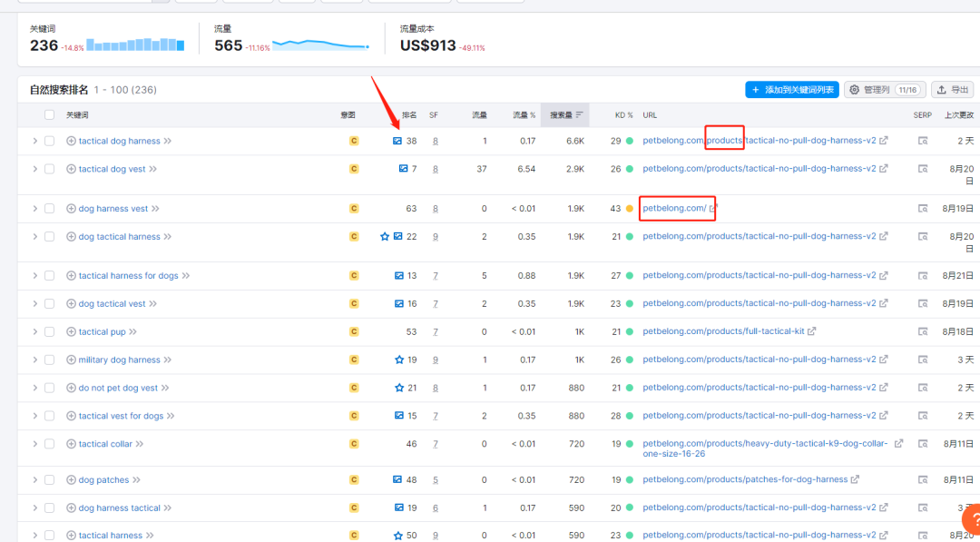This screenshot has width=980, height=542.
Task: Click star icon in military dog harness row
Action: (x=399, y=360)
